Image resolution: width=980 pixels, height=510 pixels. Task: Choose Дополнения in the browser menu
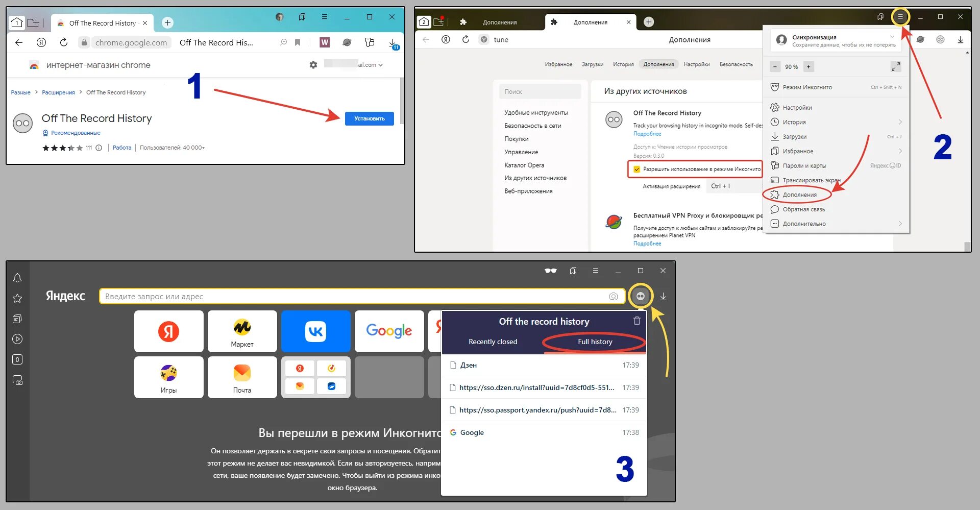pyautogui.click(x=836, y=195)
